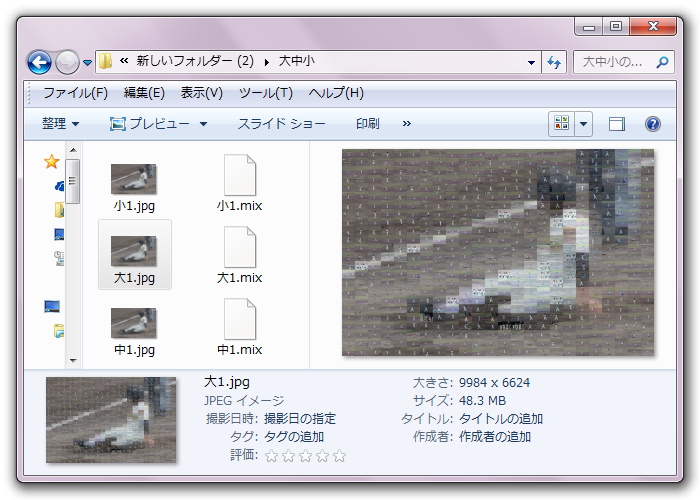700x500 pixels.
Task: Click the desktop icon below the yellow folder
Action: [59, 234]
